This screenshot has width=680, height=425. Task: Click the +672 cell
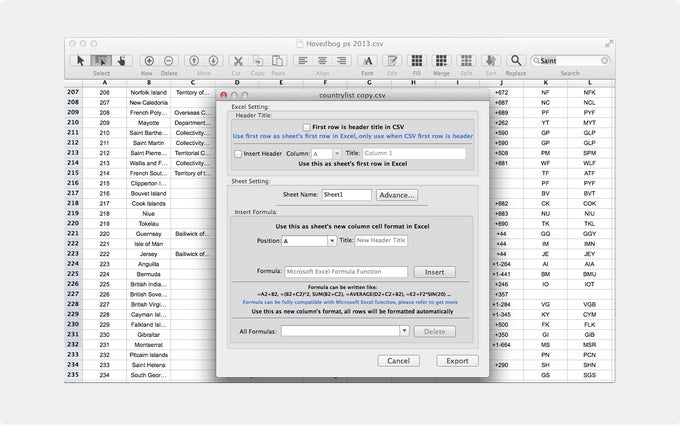(x=501, y=92)
